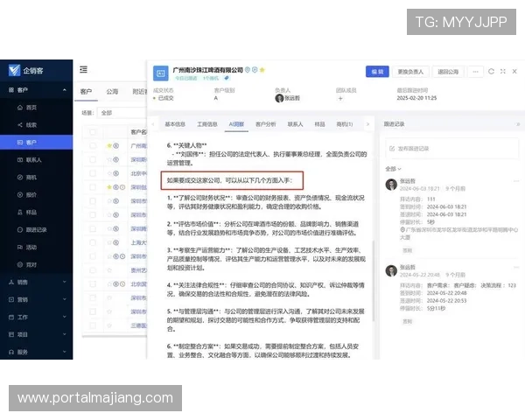Tick the checkbox for the 北京国 row
Image resolution: width=525 pixels, height=420 pixels.
click(93, 284)
